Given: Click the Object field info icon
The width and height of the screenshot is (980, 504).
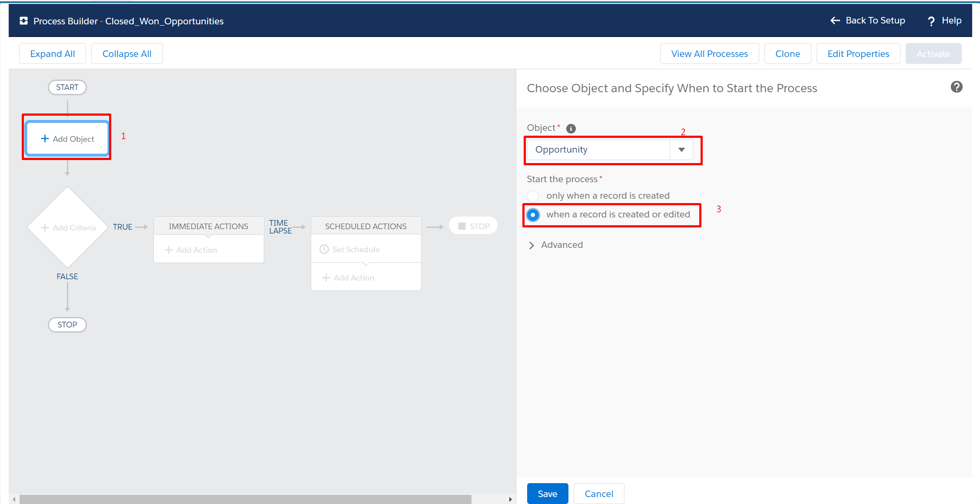Looking at the screenshot, I should [x=571, y=129].
